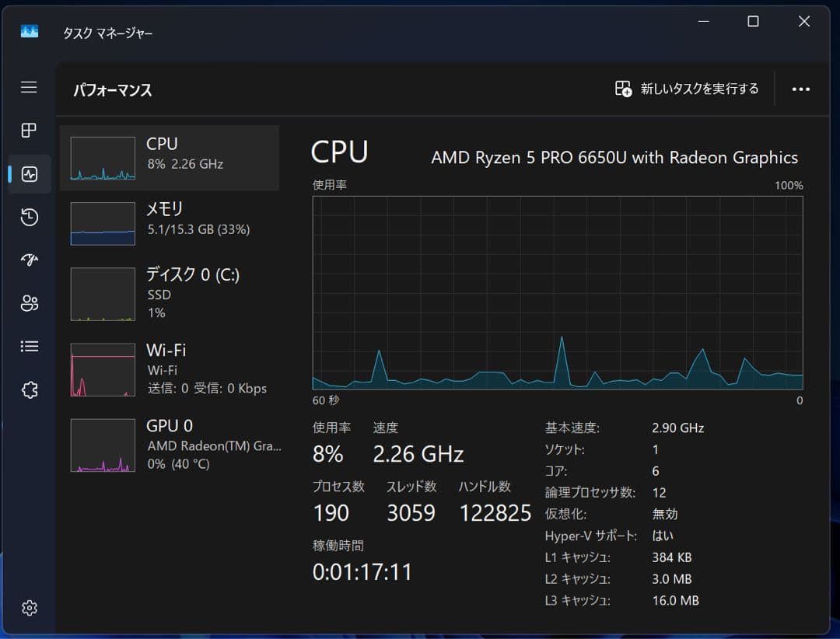Click the 2.26 GHz speed value
This screenshot has height=639, width=840.
point(418,454)
